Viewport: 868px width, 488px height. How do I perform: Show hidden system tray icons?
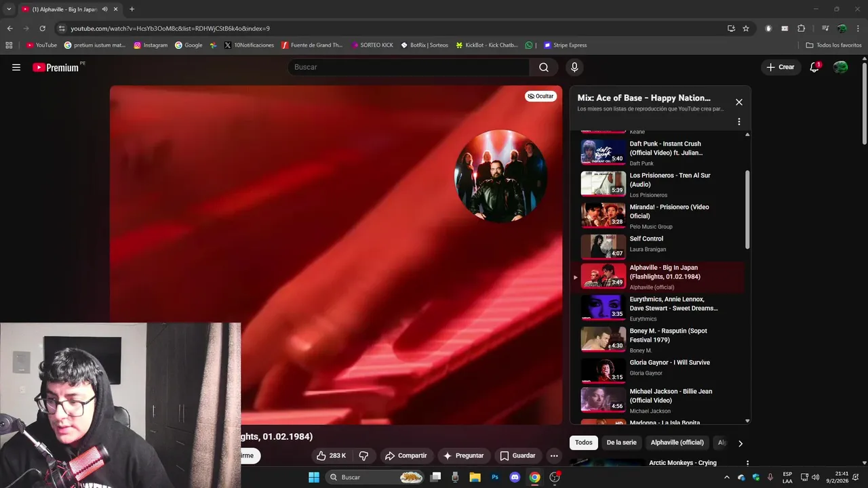click(727, 477)
